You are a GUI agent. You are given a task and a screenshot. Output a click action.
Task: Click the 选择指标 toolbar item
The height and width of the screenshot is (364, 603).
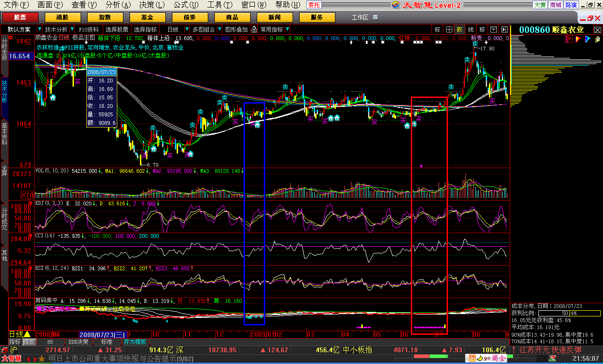pos(146,29)
